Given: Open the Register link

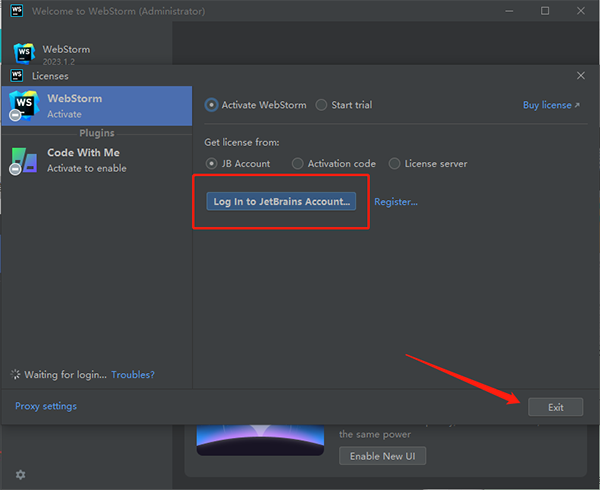Looking at the screenshot, I should [396, 202].
